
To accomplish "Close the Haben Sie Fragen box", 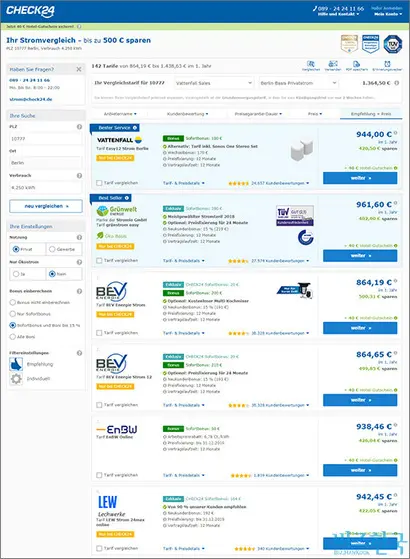I will coord(79,69).
